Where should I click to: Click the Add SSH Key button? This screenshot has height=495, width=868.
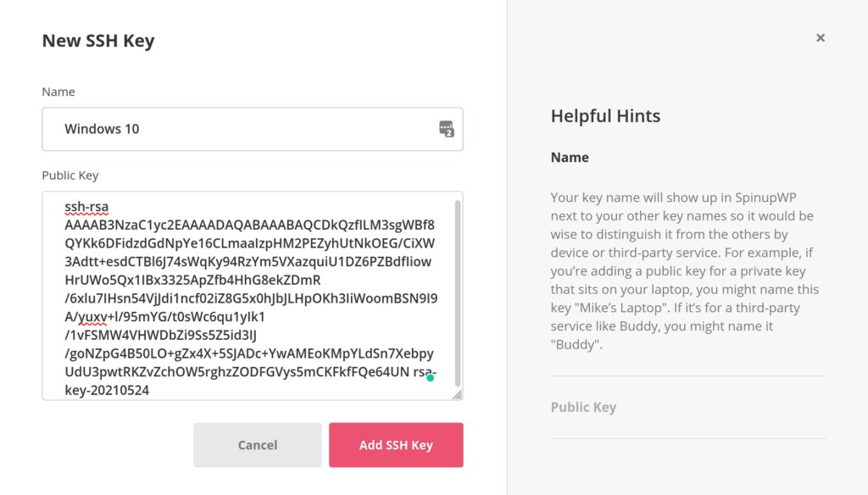pyautogui.click(x=396, y=445)
